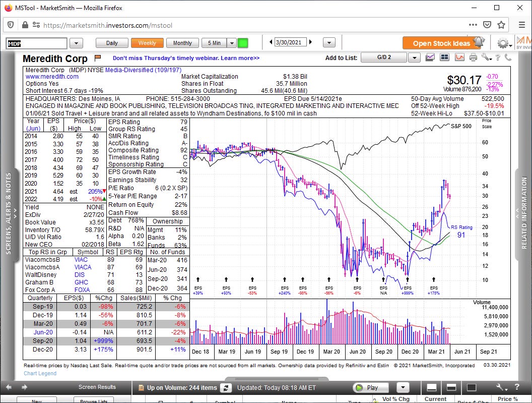
Task: Advance date with right arrow
Action: [x=310, y=42]
